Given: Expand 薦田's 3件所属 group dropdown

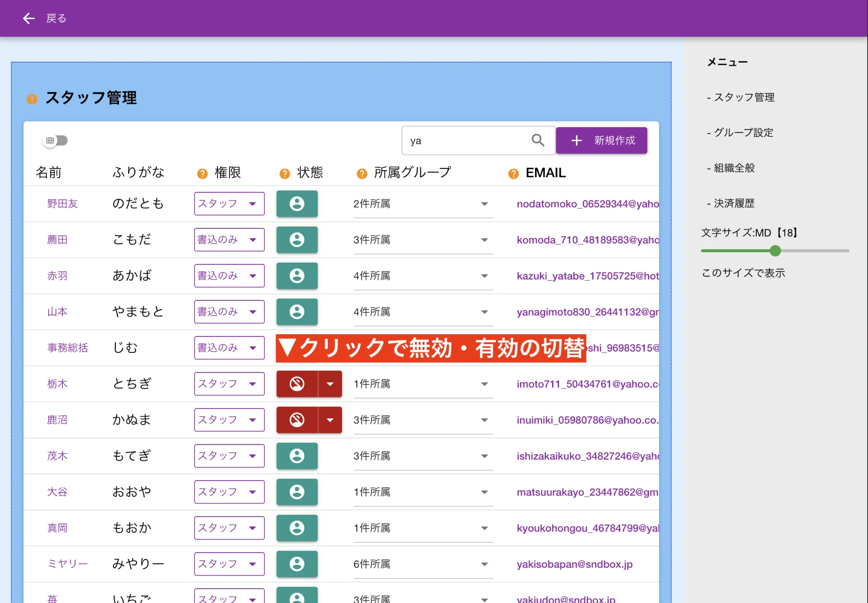Looking at the screenshot, I should [483, 240].
